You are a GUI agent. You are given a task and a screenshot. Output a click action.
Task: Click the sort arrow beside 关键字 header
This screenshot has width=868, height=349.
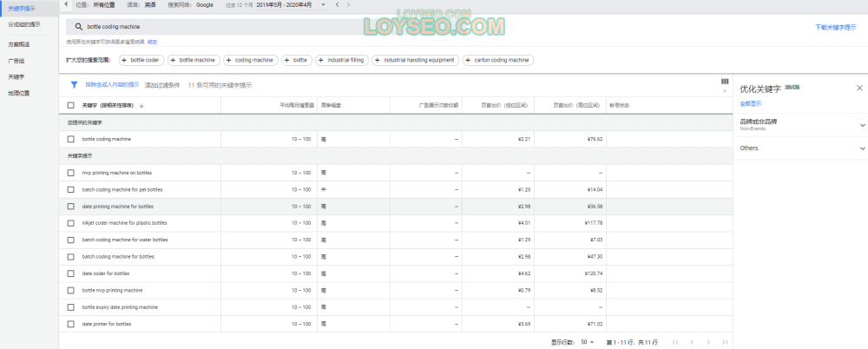tap(141, 105)
